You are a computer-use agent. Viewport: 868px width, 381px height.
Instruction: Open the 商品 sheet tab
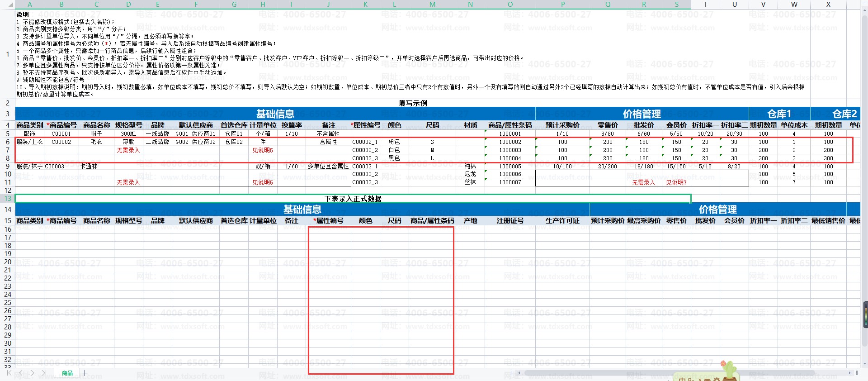pyautogui.click(x=67, y=373)
